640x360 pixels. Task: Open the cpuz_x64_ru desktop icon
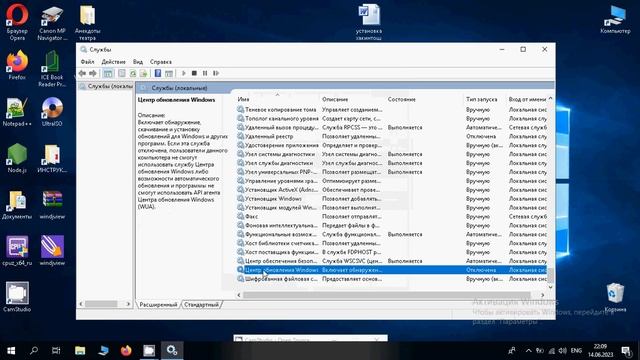17,250
